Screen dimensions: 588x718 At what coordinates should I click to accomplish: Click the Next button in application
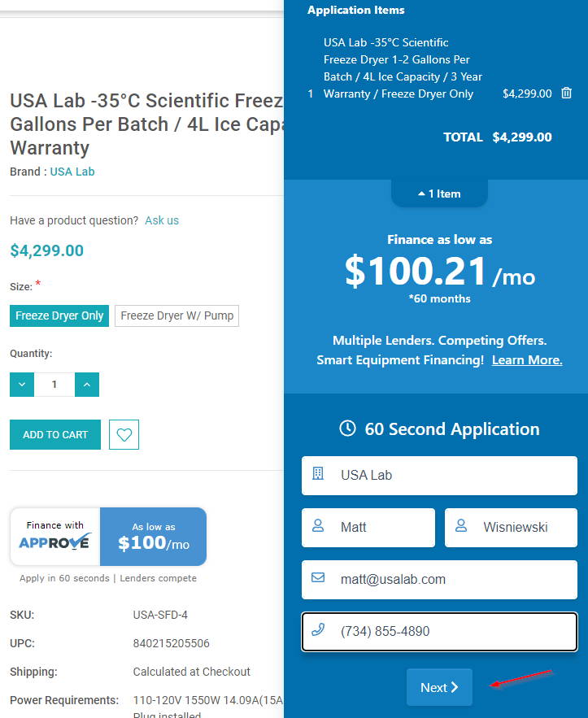(x=439, y=687)
